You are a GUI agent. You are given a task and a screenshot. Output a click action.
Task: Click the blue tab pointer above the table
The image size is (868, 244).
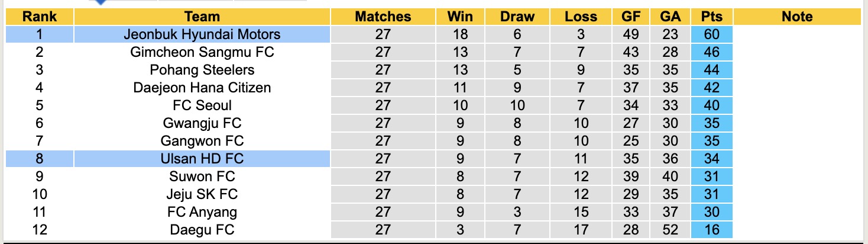(100, 2)
